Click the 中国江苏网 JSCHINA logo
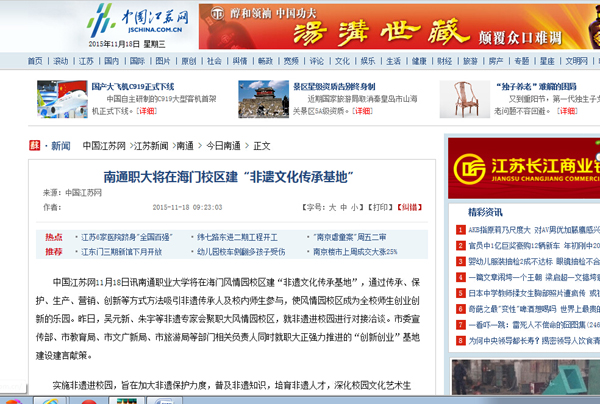This screenshot has width=600, height=404. tap(138, 20)
